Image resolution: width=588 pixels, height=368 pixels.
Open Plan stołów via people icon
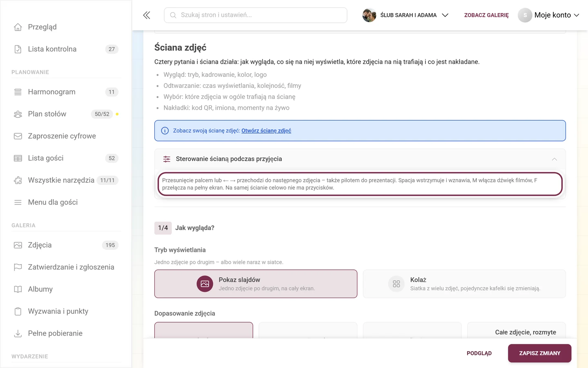pyautogui.click(x=18, y=114)
